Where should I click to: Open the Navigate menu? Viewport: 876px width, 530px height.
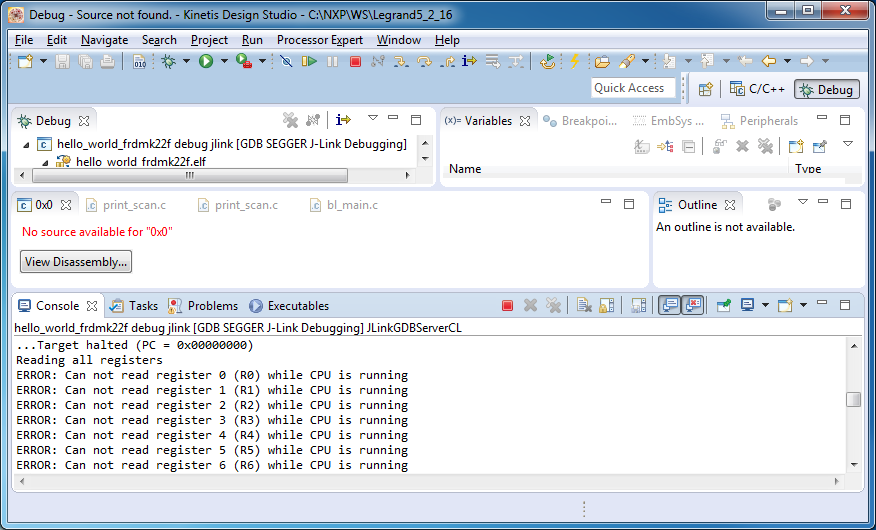tap(104, 40)
